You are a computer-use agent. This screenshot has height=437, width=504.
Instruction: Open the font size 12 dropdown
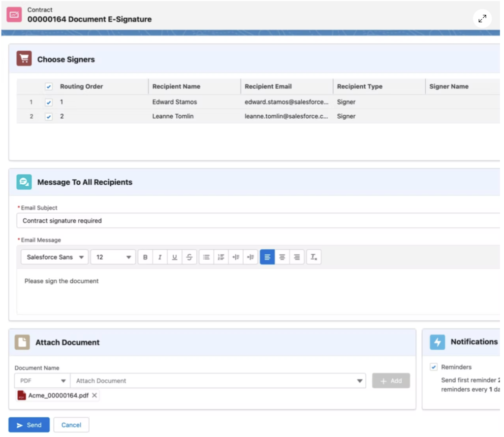pyautogui.click(x=113, y=257)
